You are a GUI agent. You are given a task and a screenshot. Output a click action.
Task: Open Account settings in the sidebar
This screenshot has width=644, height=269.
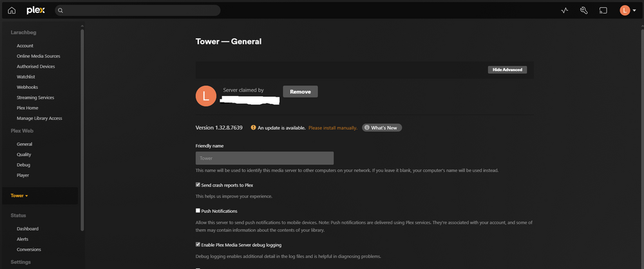[x=25, y=46]
